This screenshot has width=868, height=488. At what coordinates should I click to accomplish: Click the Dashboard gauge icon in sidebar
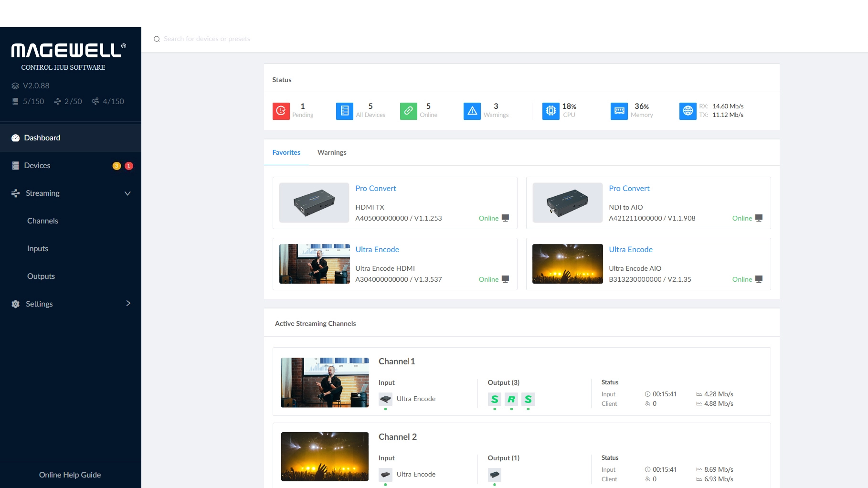pos(15,138)
